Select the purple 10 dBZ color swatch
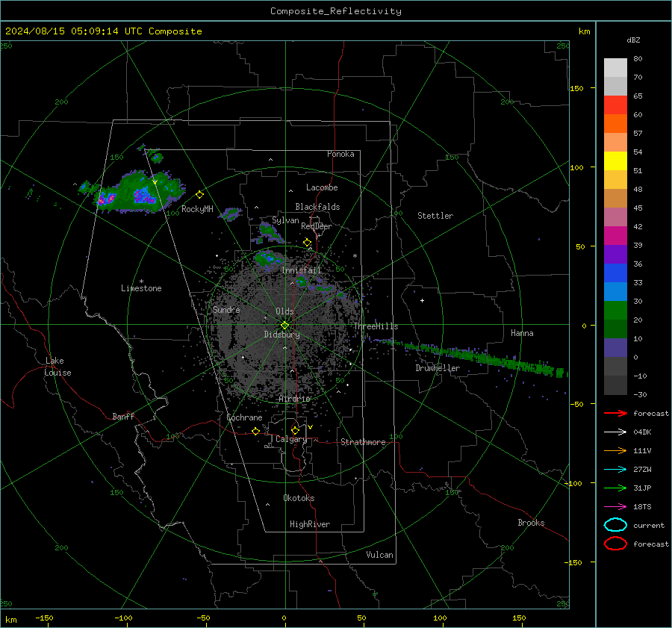The image size is (672, 628). point(615,347)
